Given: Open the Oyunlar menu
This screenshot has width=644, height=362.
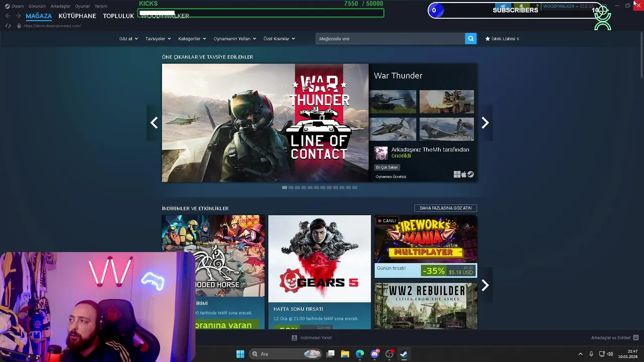Looking at the screenshot, I should point(83,6).
